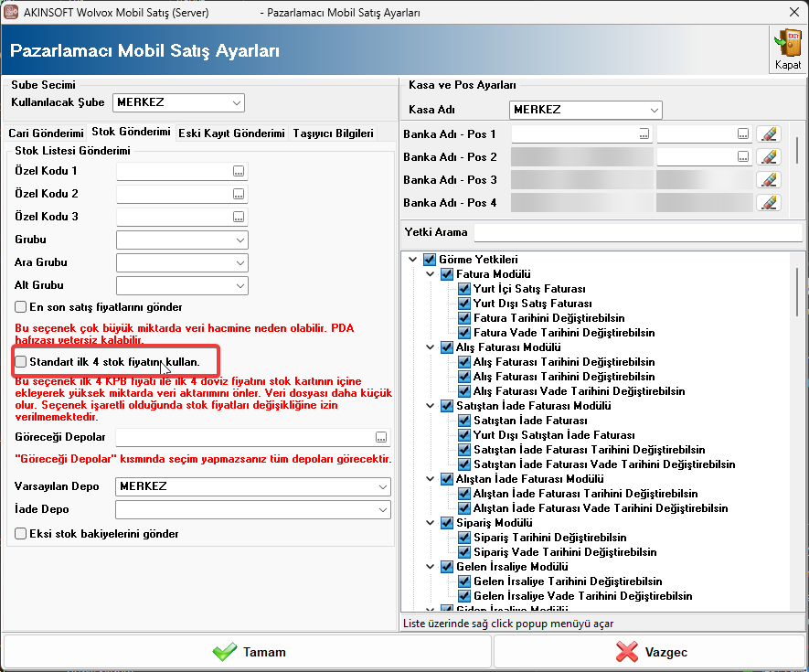809x672 pixels.
Task: Toggle 'Standart ilk 4 stok fiyatını kullan' checkbox
Action: [21, 362]
